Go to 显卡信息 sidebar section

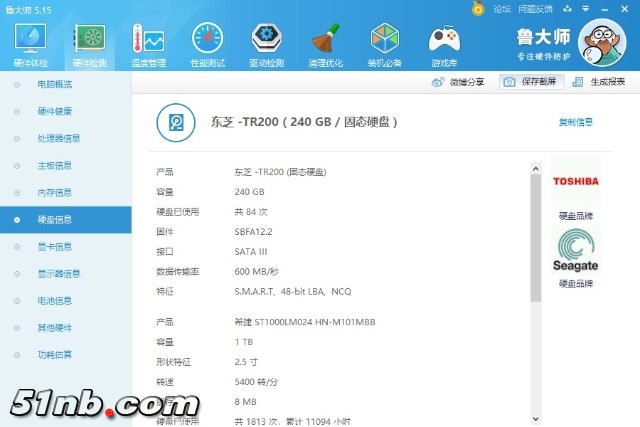[54, 246]
